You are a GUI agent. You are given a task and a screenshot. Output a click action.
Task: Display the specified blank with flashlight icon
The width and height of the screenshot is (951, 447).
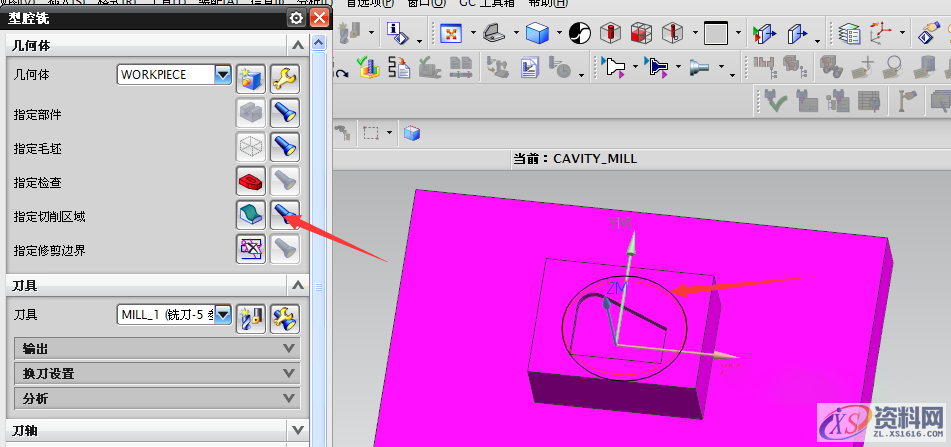286,147
